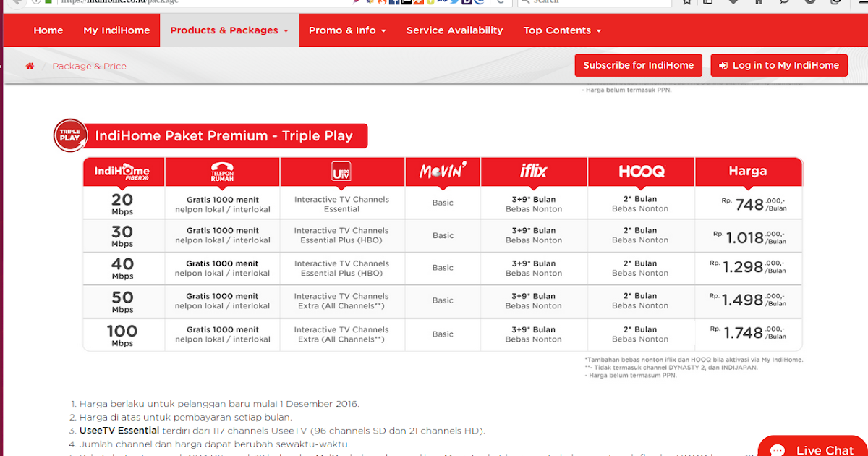The width and height of the screenshot is (868, 456).
Task: Click Extra (All Channels**) in 50 Mbps row
Action: 341,306
